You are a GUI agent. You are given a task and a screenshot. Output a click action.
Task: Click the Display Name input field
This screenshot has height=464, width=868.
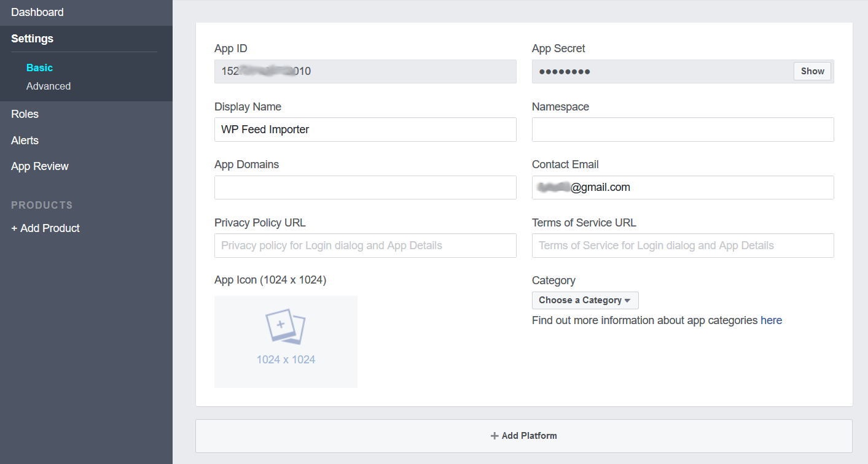(x=366, y=130)
